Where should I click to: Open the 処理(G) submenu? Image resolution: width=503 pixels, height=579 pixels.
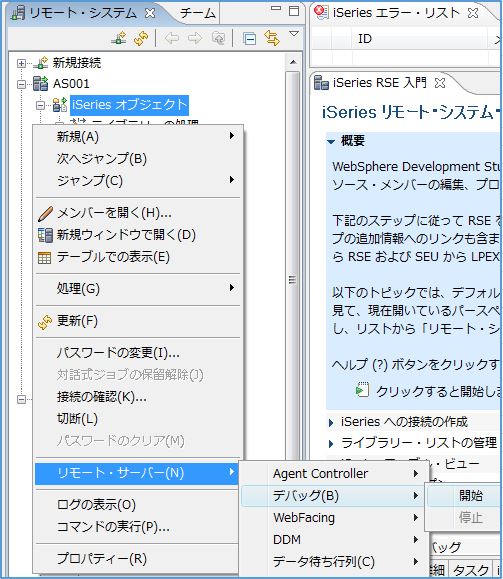(x=138, y=288)
